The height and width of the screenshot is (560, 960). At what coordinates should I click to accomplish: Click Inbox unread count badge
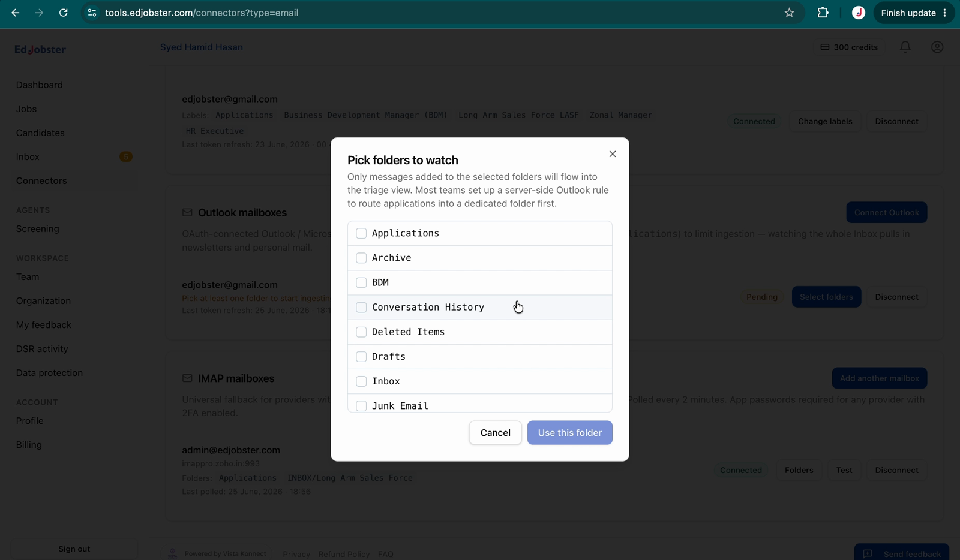pos(125,157)
